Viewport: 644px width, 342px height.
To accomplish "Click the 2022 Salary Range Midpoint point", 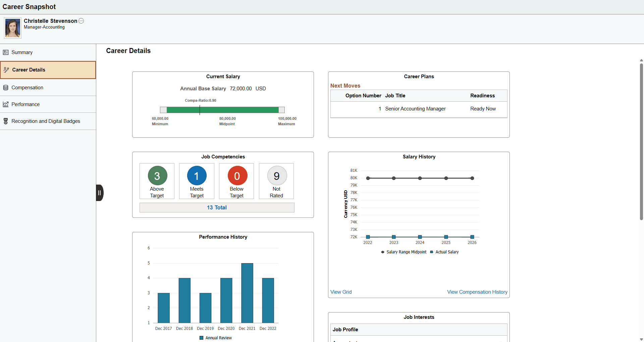I will [368, 178].
